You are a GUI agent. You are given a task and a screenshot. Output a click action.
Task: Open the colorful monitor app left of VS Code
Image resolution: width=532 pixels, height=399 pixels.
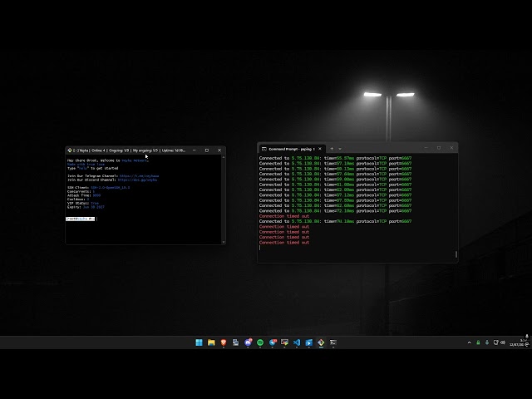(x=284, y=342)
